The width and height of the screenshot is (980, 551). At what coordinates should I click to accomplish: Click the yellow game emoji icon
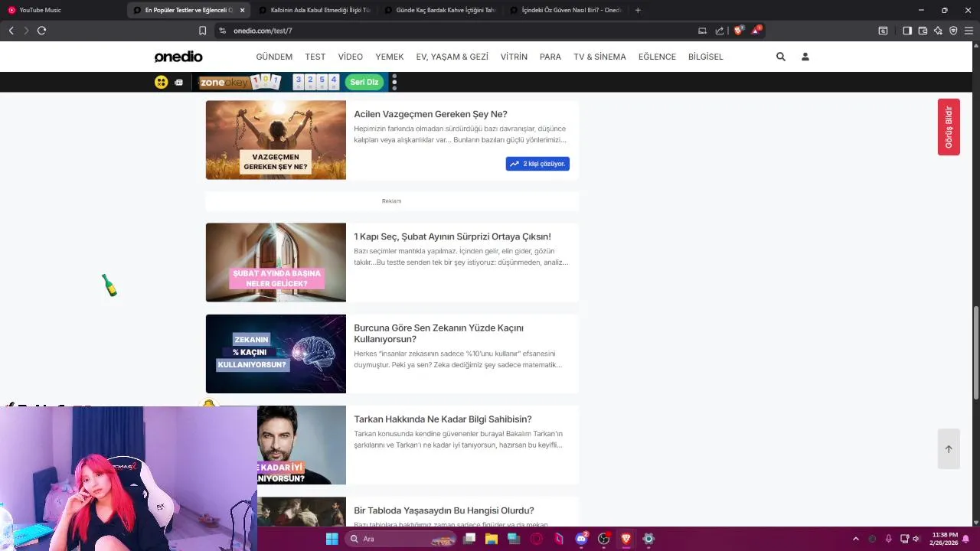point(161,82)
